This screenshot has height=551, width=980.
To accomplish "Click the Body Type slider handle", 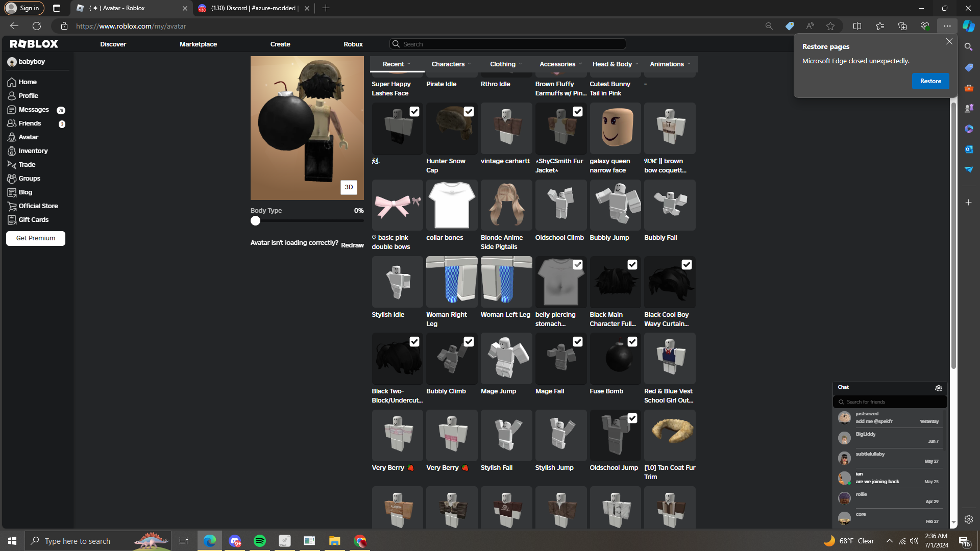I will (255, 221).
